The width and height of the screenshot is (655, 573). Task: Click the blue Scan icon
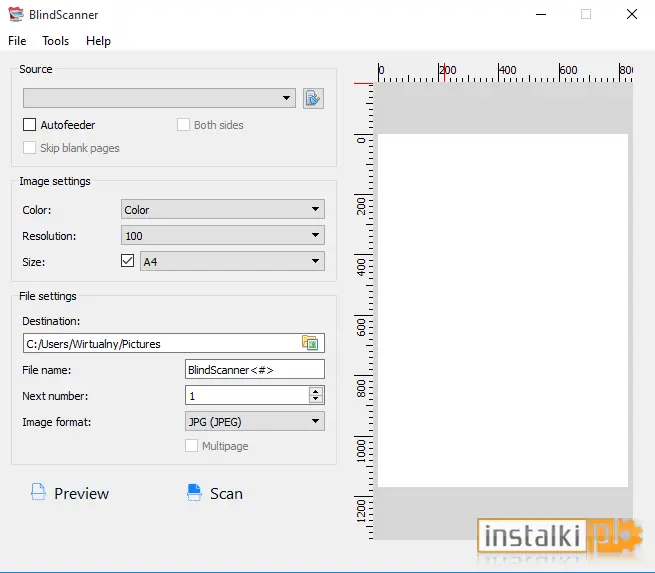(194, 492)
